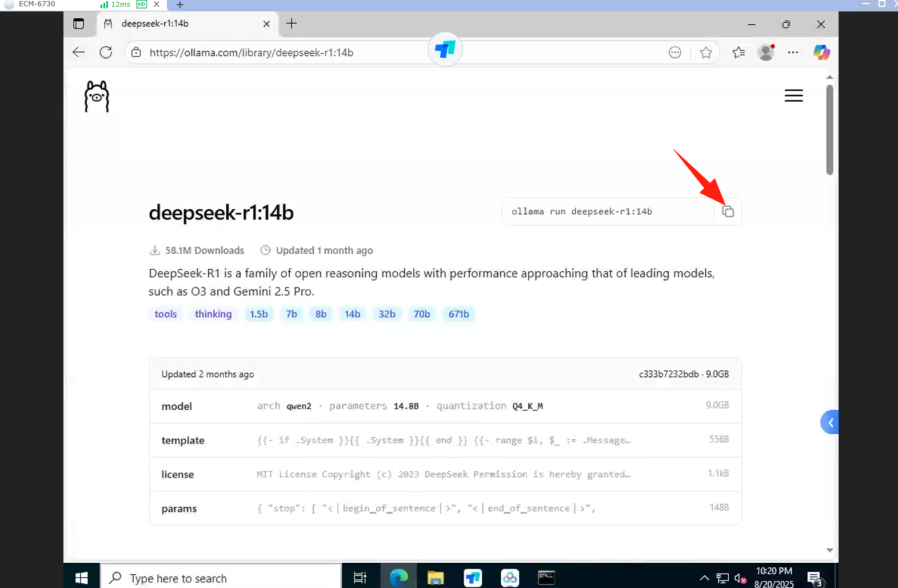898x588 pixels.
Task: Select the tools tag
Action: (x=166, y=314)
